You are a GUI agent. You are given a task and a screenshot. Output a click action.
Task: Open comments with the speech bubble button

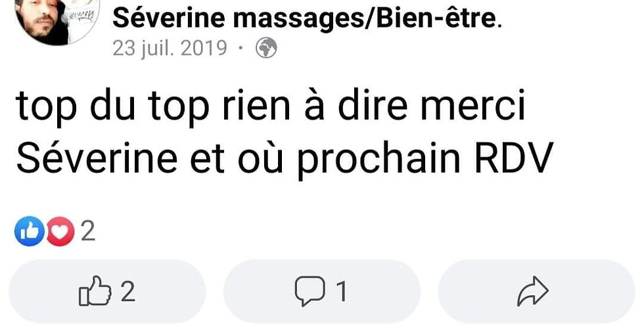coord(321,291)
